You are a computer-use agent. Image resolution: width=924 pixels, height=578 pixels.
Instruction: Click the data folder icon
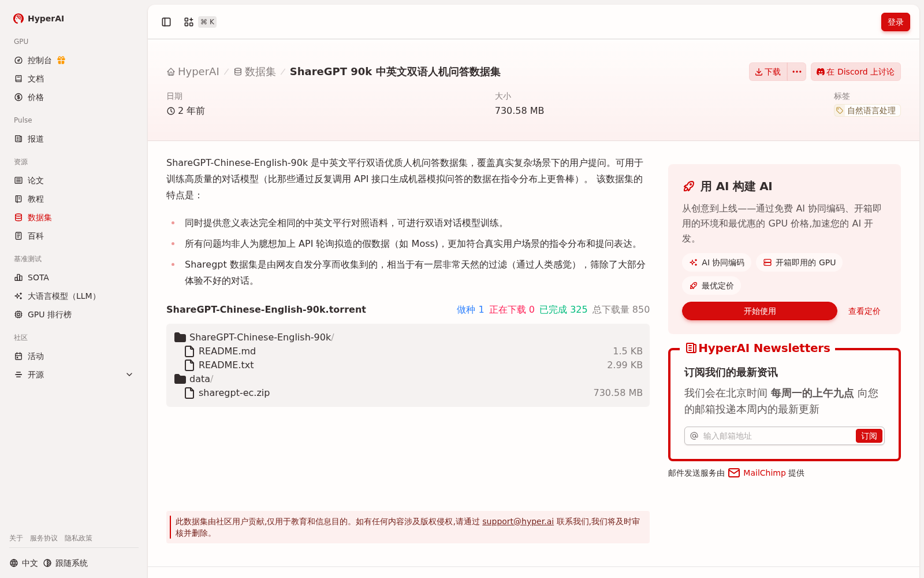pyautogui.click(x=180, y=379)
